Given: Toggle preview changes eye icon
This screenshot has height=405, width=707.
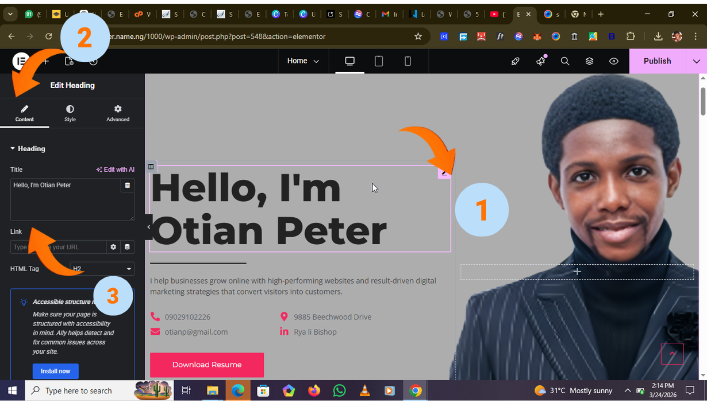Looking at the screenshot, I should pos(613,61).
